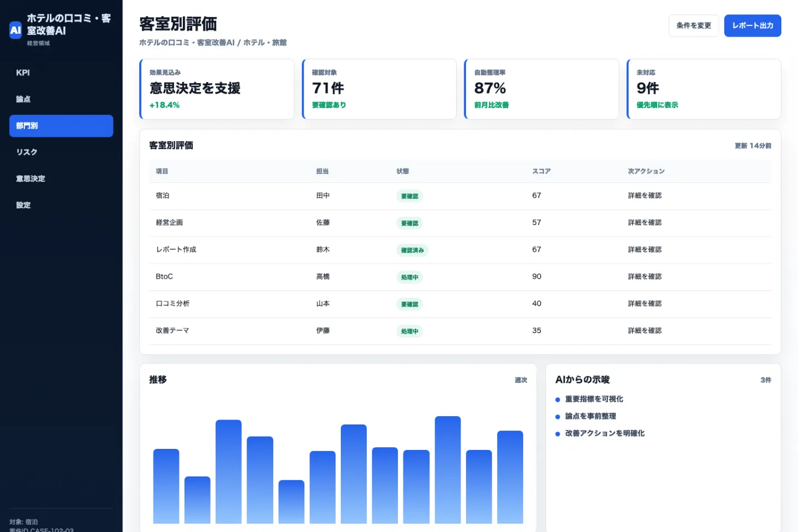Click the 山本 assignee cell

[323, 304]
